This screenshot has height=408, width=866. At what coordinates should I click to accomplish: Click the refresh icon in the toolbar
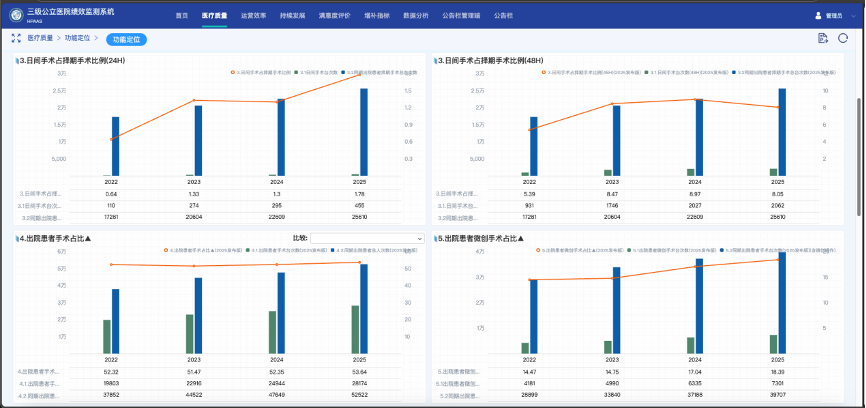click(x=843, y=38)
